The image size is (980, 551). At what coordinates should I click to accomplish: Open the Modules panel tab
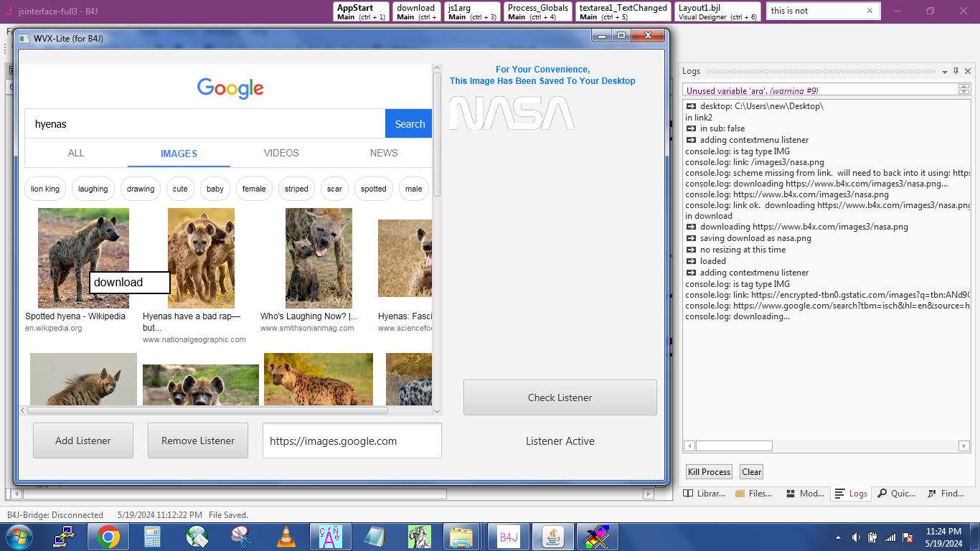pos(805,494)
